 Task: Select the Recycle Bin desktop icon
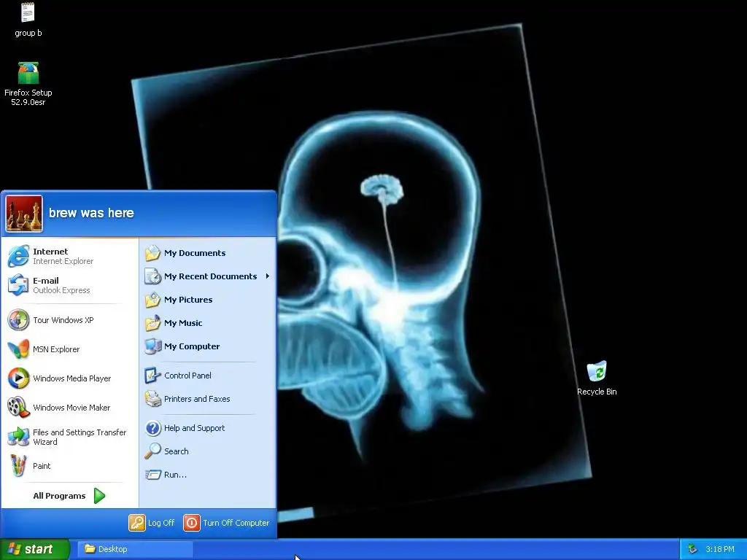pyautogui.click(x=597, y=371)
